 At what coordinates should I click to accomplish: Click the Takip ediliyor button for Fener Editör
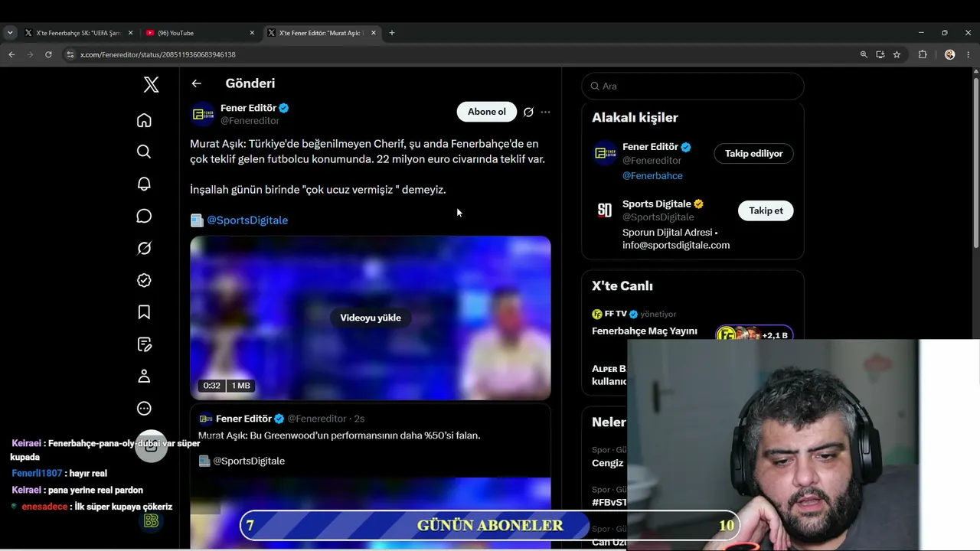coord(754,154)
